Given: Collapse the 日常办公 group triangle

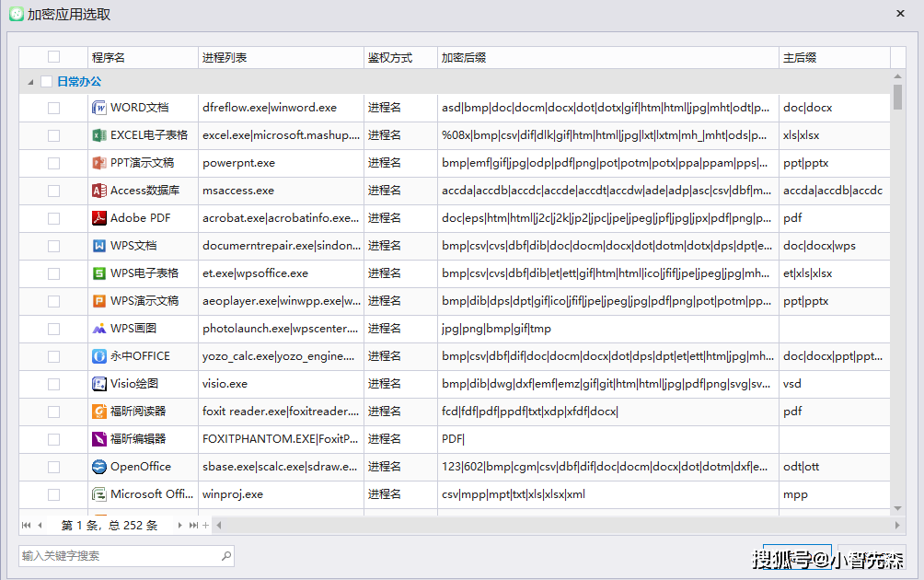Looking at the screenshot, I should (x=30, y=82).
